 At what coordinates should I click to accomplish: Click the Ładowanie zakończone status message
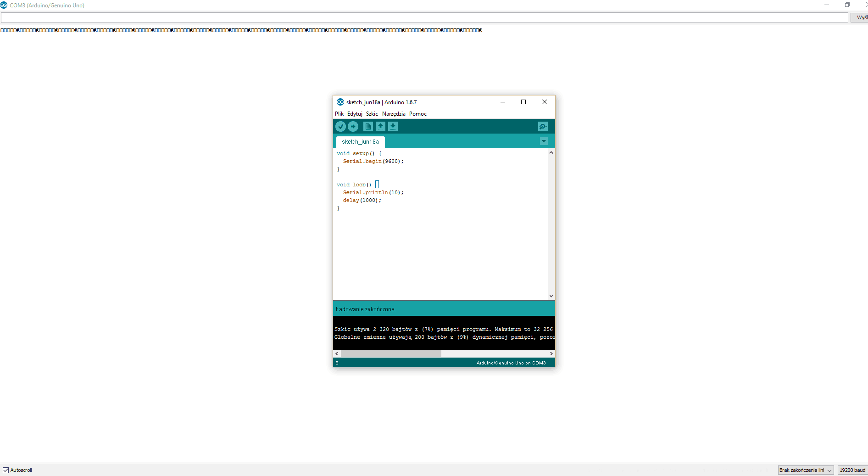coord(365,309)
